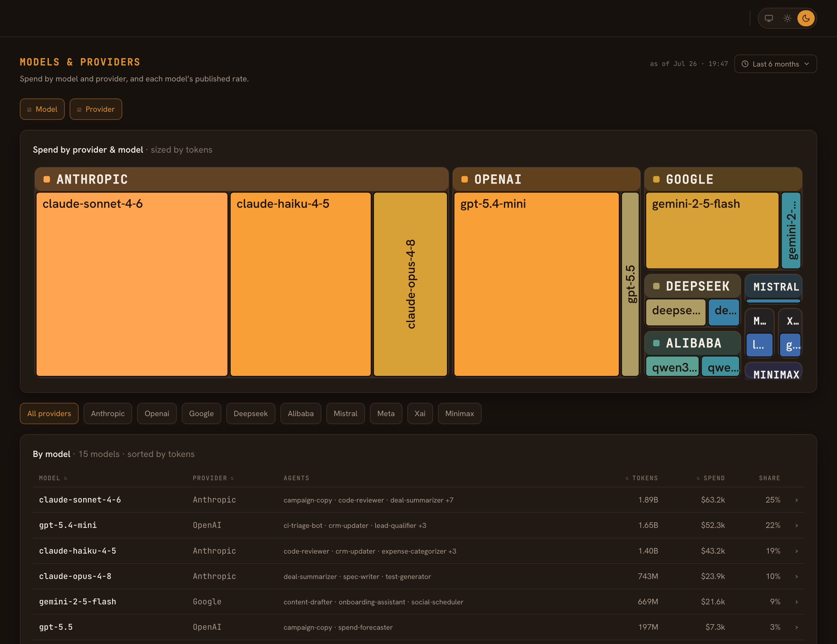This screenshot has height=644, width=837.
Task: Switch to dark theme moon icon
Action: point(806,18)
